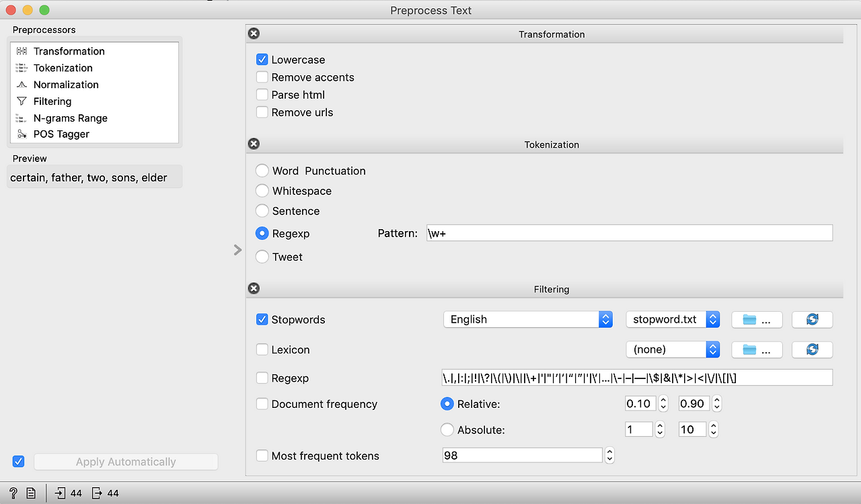Collapse the left panel using the chevron
This screenshot has height=504, width=861.
pyautogui.click(x=237, y=250)
